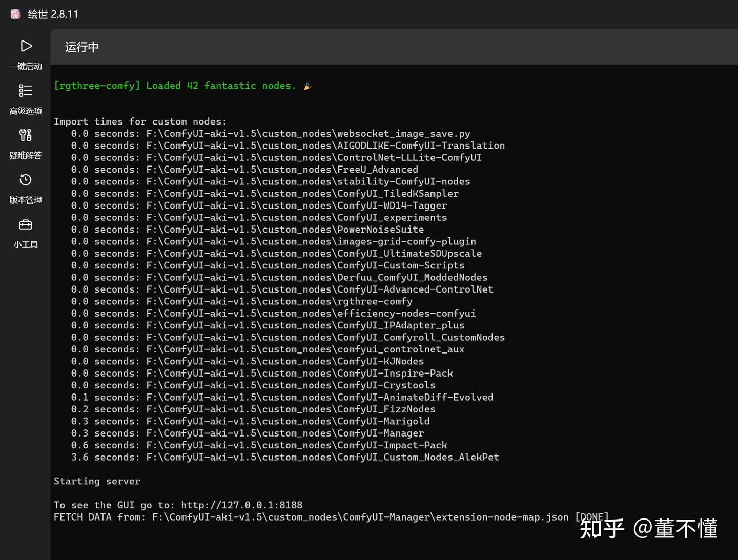Click the ComfyUI_Comfyroll_CustomNodes log line
This screenshot has height=560, width=738.
288,337
